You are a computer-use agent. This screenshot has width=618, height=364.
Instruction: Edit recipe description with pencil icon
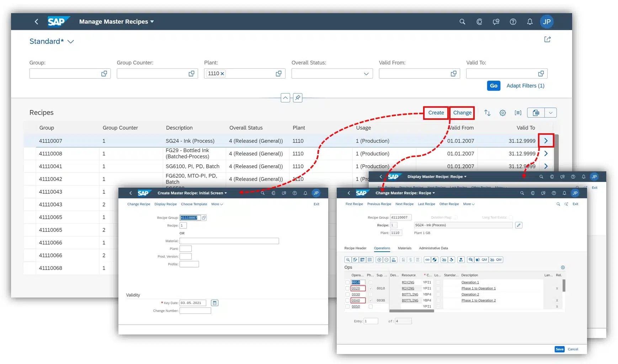pos(519,225)
